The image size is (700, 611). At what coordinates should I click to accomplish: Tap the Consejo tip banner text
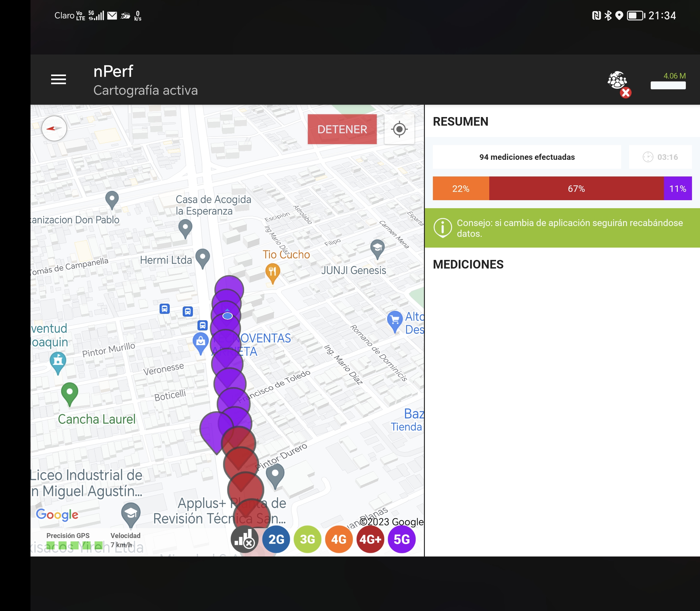click(x=570, y=228)
